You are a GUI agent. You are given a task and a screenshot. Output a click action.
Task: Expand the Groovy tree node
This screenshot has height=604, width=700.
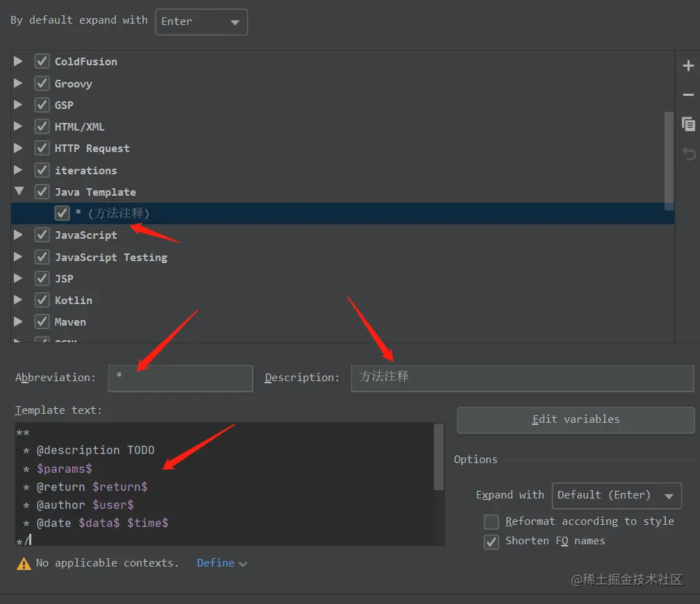coord(18,83)
